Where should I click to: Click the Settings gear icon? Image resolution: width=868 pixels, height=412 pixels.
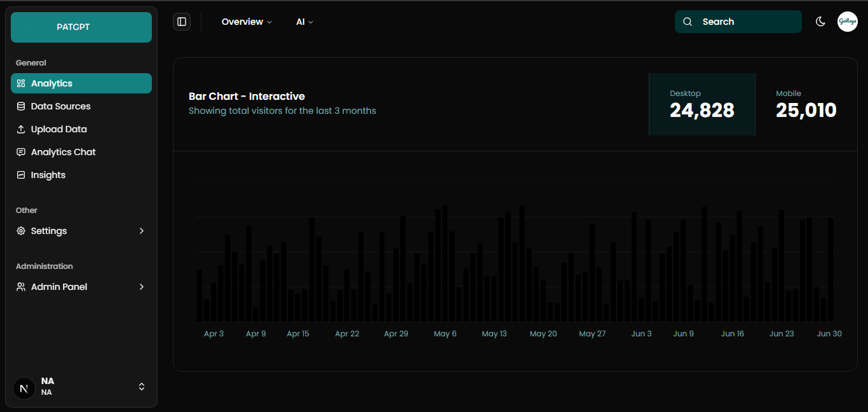tap(21, 231)
